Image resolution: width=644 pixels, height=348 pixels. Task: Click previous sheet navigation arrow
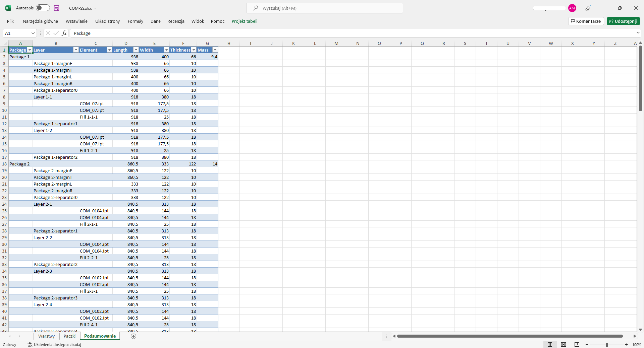pos(10,336)
